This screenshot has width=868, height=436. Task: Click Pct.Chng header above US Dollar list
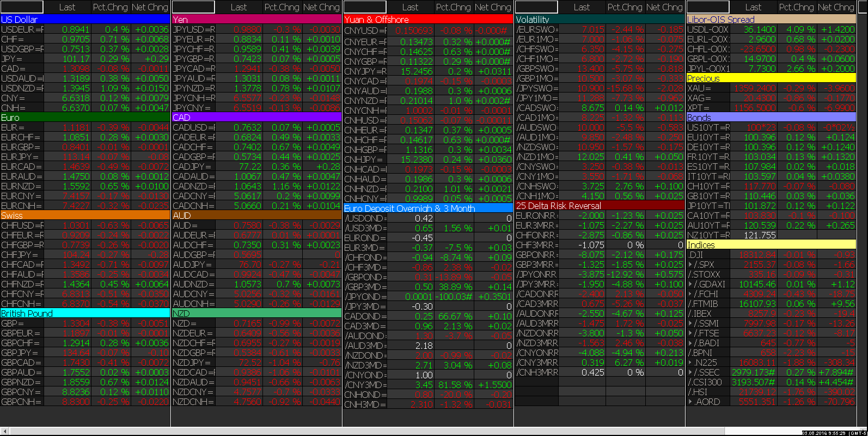(111, 7)
